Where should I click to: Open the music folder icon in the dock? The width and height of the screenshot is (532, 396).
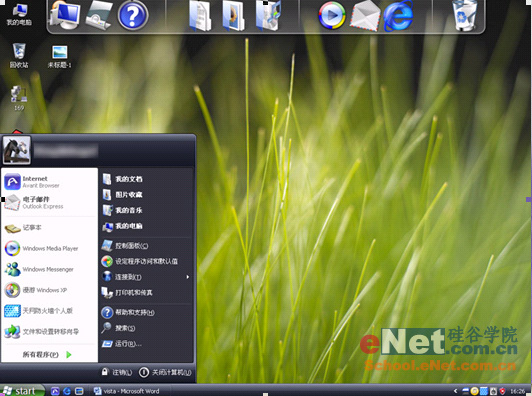tap(268, 16)
